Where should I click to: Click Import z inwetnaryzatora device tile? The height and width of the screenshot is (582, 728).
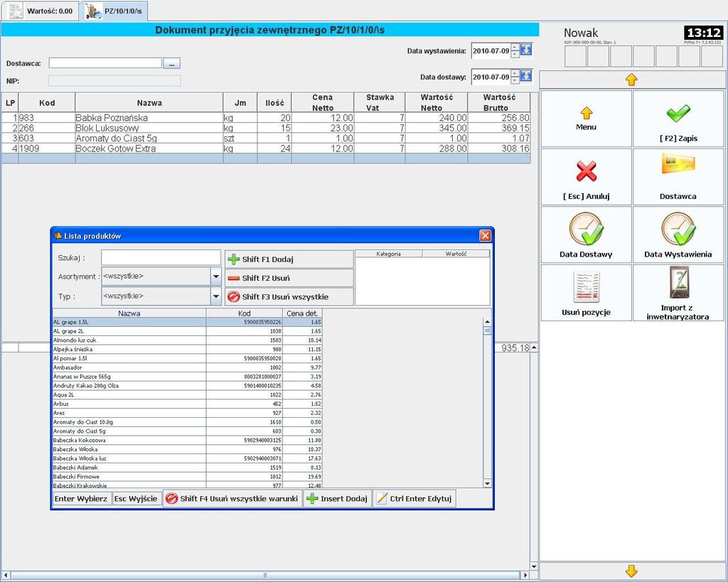(x=678, y=293)
